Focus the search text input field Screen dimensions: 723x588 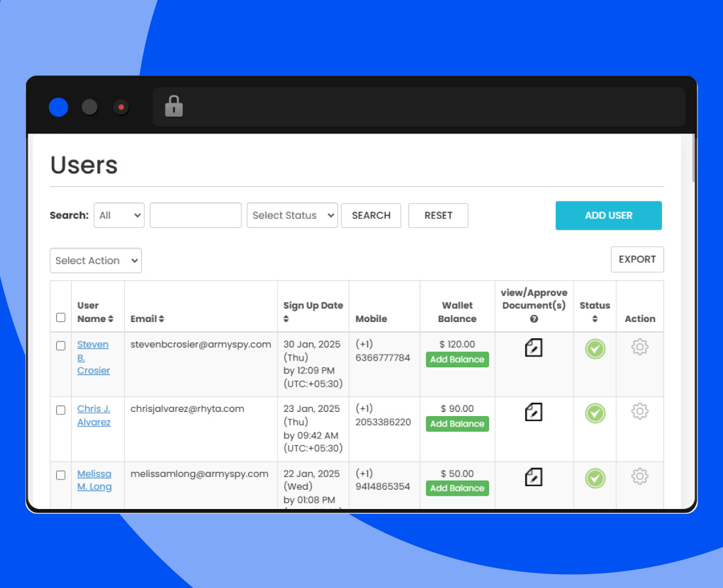click(x=196, y=215)
